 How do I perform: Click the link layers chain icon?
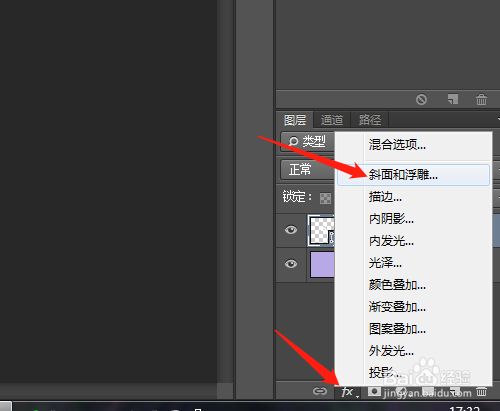[320, 391]
